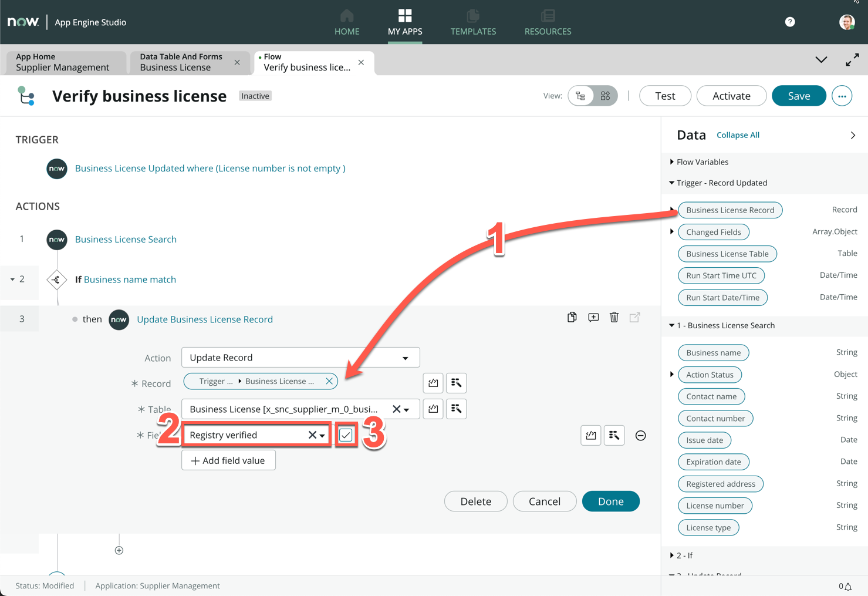Click the copy action icon on step 3
The image size is (868, 596).
pyautogui.click(x=572, y=318)
